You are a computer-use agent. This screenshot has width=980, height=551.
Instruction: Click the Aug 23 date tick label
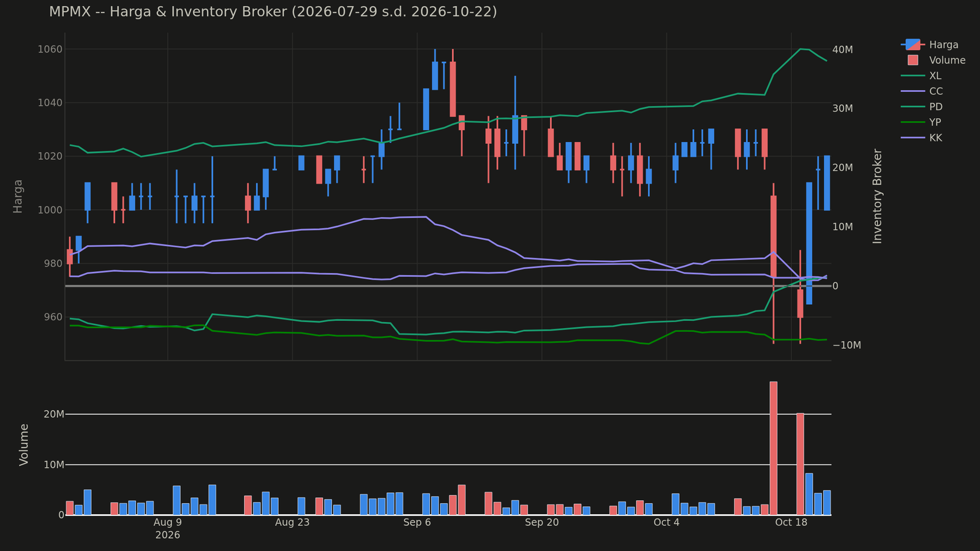292,522
